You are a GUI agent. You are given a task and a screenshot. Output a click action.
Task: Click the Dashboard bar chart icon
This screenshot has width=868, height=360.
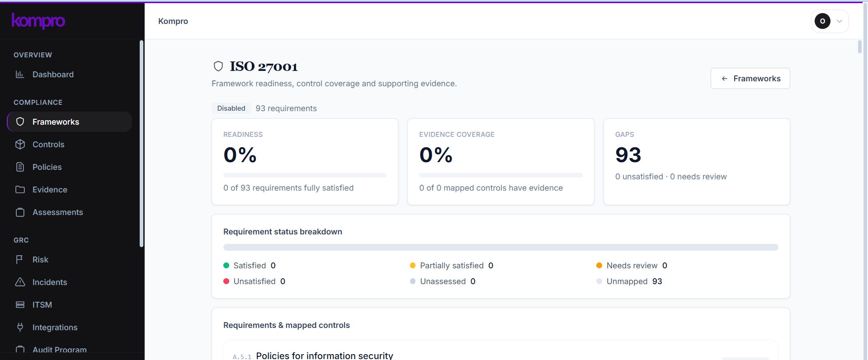pyautogui.click(x=20, y=75)
